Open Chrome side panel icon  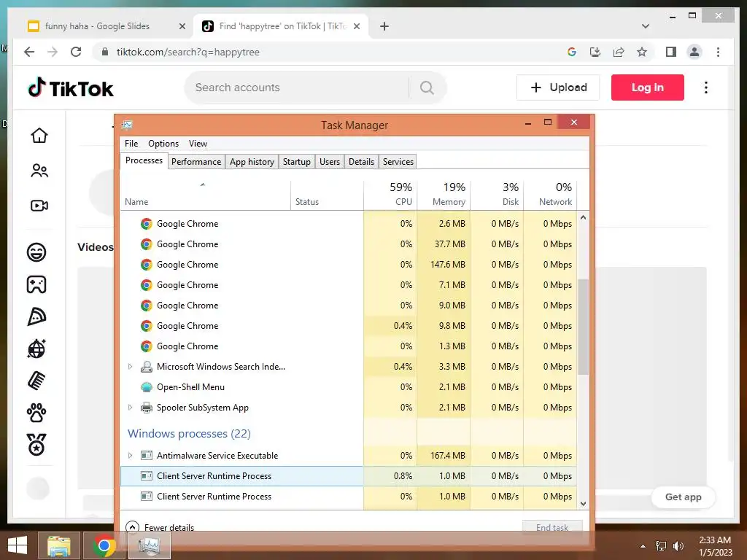click(x=671, y=52)
